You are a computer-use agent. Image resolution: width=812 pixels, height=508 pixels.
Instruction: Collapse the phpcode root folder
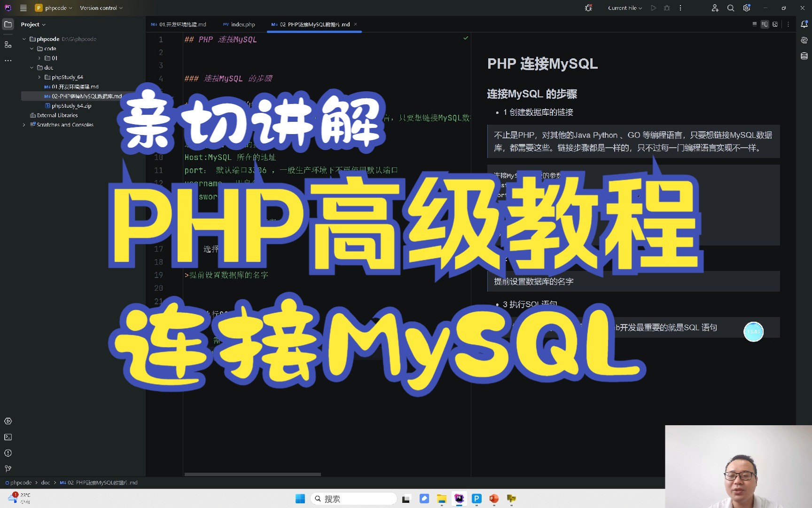(24, 39)
